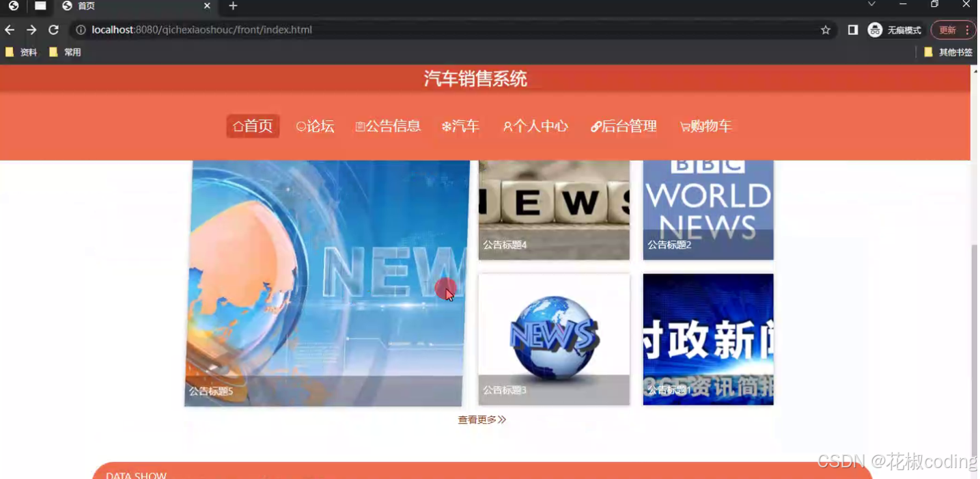Open 个人中心 in navigation menu
This screenshot has height=479, width=980.
pos(535,126)
